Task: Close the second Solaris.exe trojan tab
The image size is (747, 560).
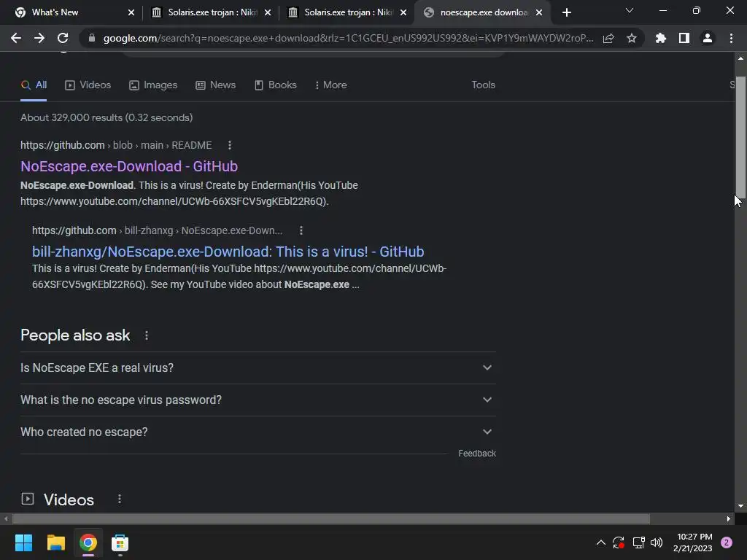Action: pyautogui.click(x=403, y=12)
